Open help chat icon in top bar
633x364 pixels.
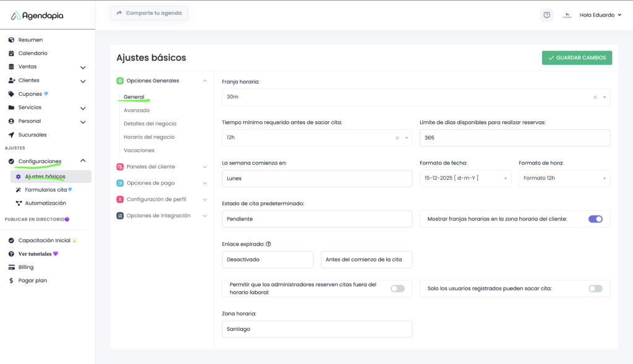pos(546,15)
